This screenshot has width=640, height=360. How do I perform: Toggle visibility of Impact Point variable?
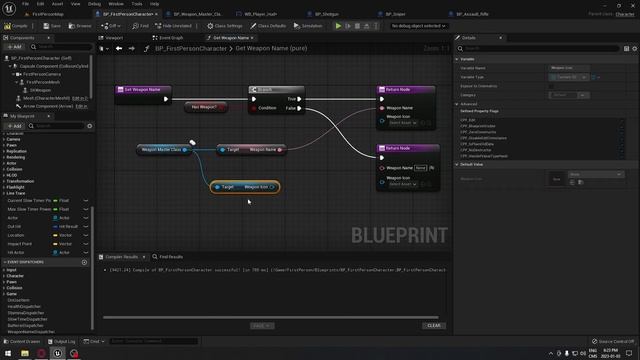tap(86, 244)
